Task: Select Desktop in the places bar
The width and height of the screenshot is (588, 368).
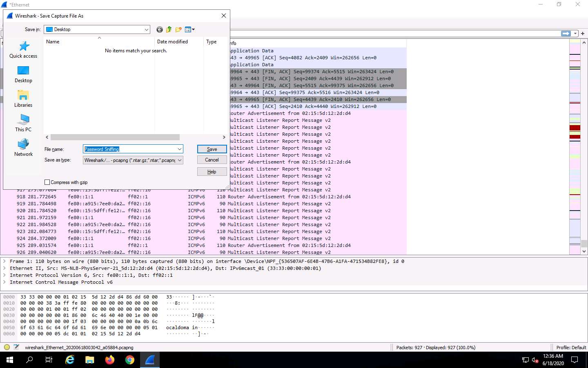Action: pos(23,74)
